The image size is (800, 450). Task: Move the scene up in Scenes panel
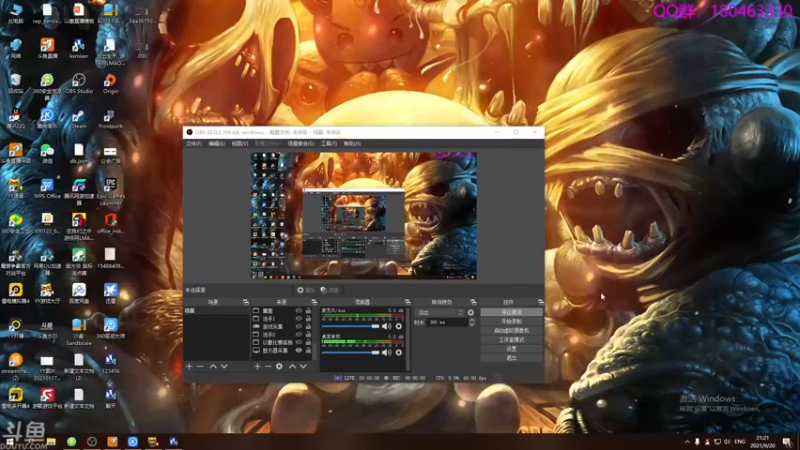coord(213,366)
